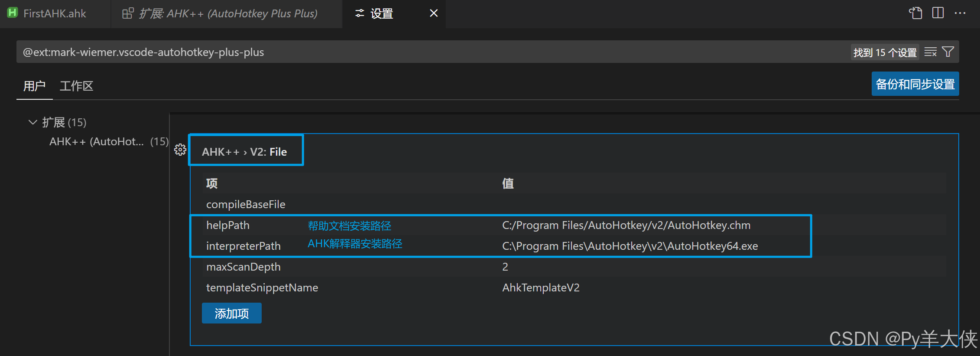Switch to the AHK++ extension tab
980x356 pixels.
click(x=227, y=13)
